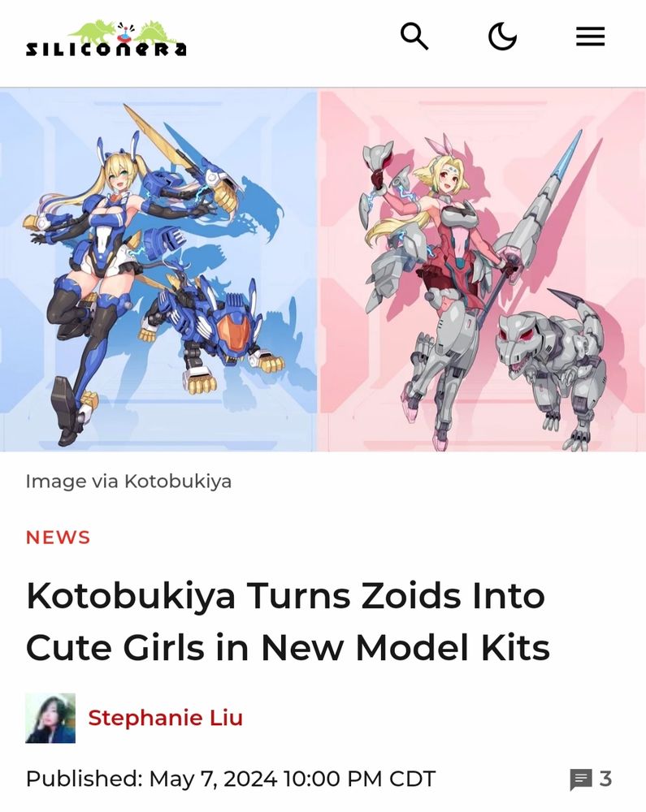This screenshot has height=812, width=646.
Task: Toggle dark mode with the moon icon
Action: (x=502, y=37)
